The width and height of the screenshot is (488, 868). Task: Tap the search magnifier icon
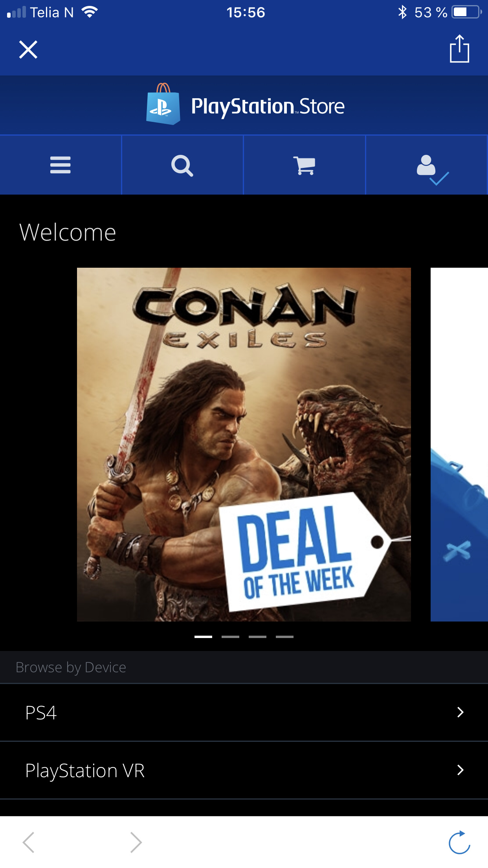click(x=182, y=166)
